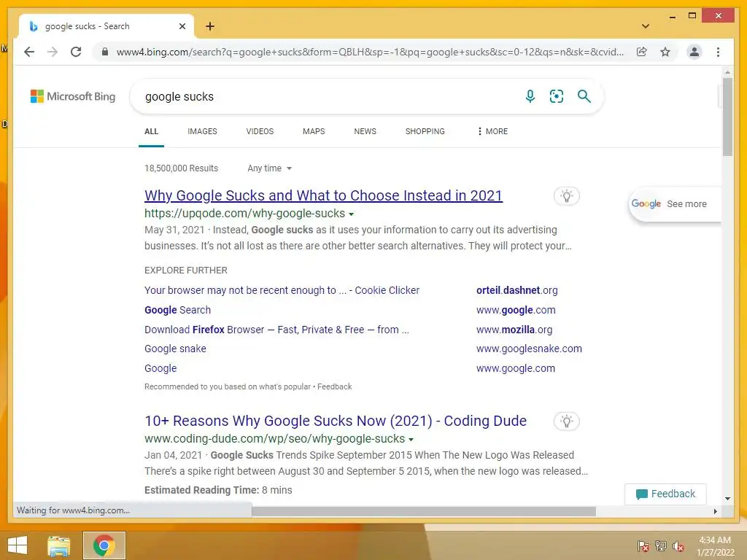Click the 'Estimated Reading Time: 8 mins' text
747x560 pixels.
(218, 490)
